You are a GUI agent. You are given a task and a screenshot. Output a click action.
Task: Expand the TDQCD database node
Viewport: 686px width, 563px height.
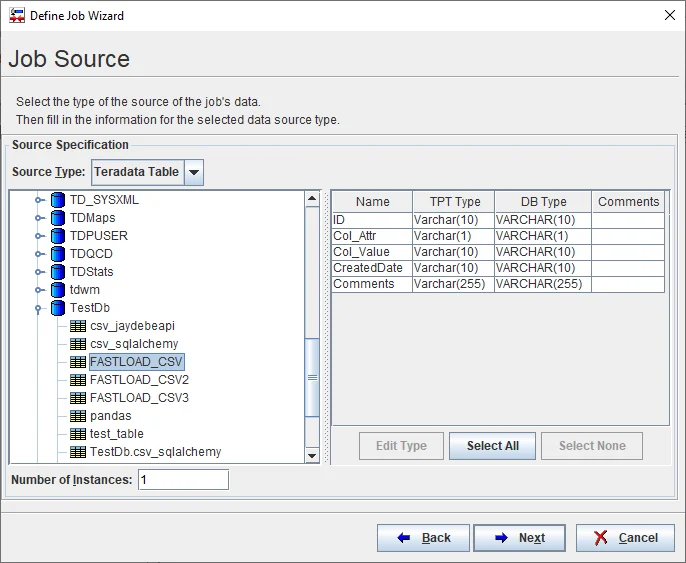(40, 254)
